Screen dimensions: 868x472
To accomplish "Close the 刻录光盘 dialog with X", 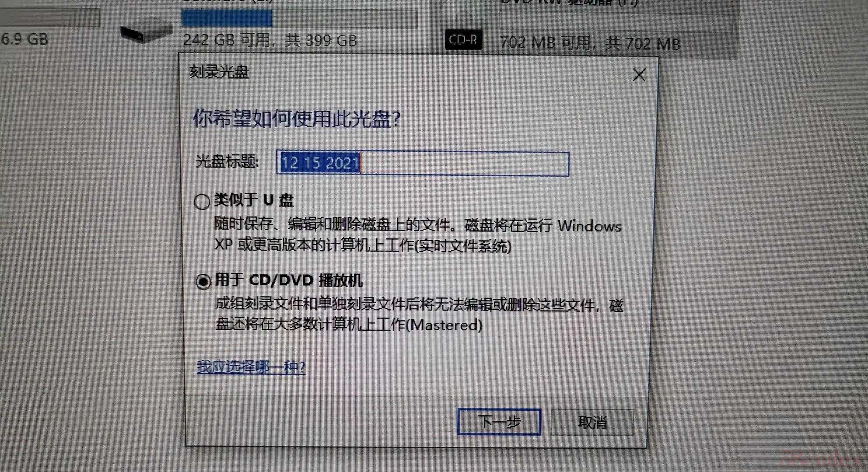I will (639, 75).
